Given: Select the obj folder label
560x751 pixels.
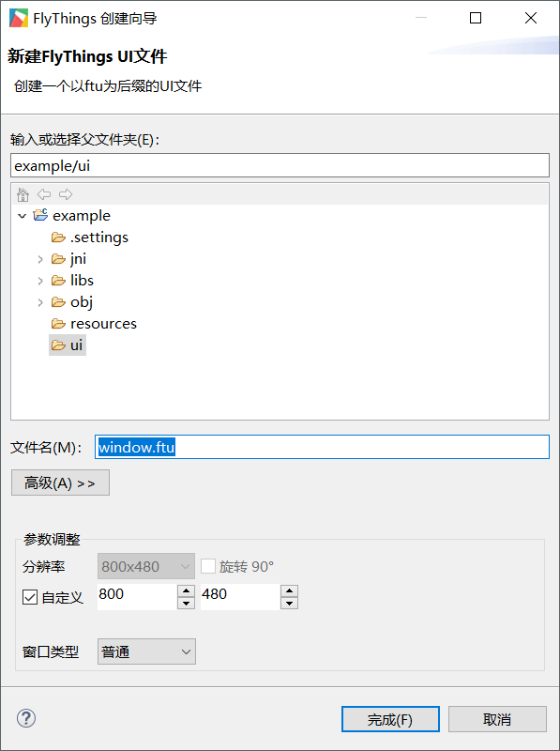Looking at the screenshot, I should click(x=82, y=302).
